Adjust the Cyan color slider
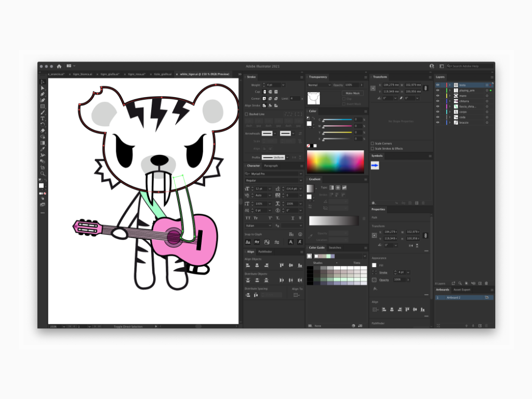Screen dimensions: 532x399 click(x=337, y=120)
